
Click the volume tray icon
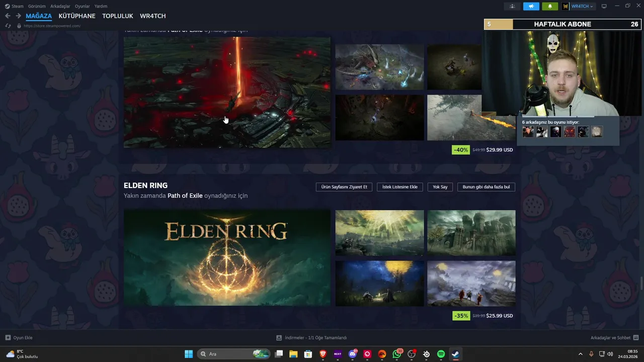click(x=610, y=354)
